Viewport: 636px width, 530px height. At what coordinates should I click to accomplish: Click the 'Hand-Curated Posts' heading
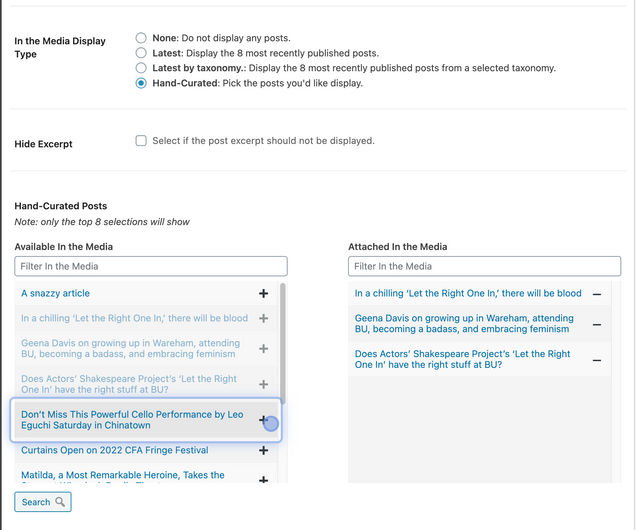61,206
